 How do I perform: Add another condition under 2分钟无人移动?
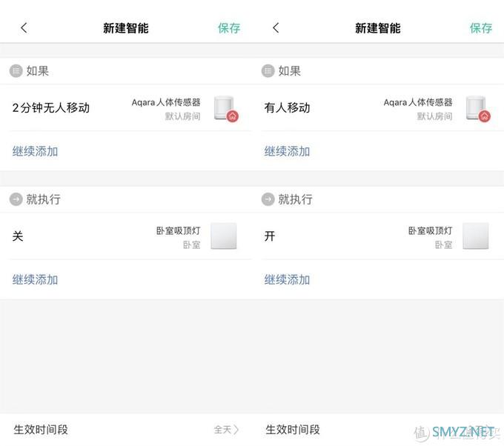[x=35, y=151]
